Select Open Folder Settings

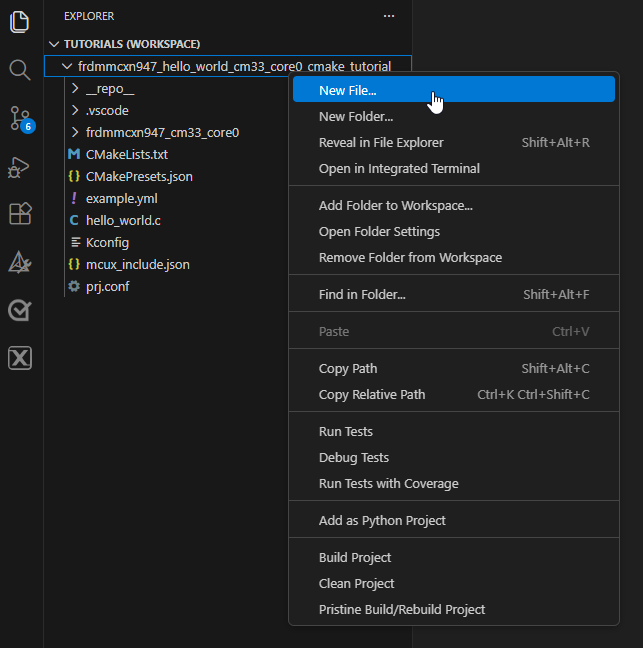pos(454,231)
